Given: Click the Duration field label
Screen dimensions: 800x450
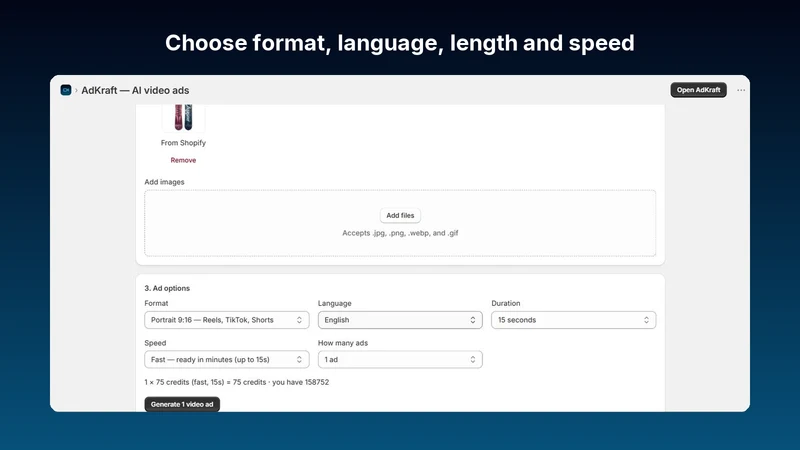Looking at the screenshot, I should click(506, 303).
